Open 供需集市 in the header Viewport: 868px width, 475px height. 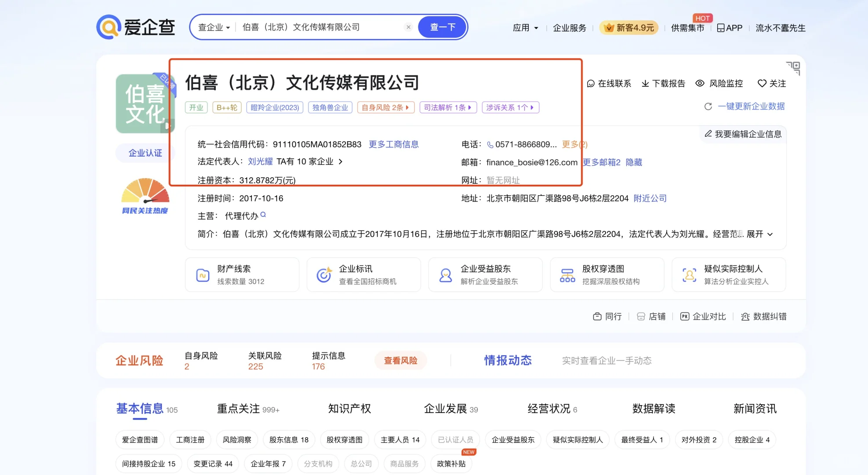pos(687,28)
